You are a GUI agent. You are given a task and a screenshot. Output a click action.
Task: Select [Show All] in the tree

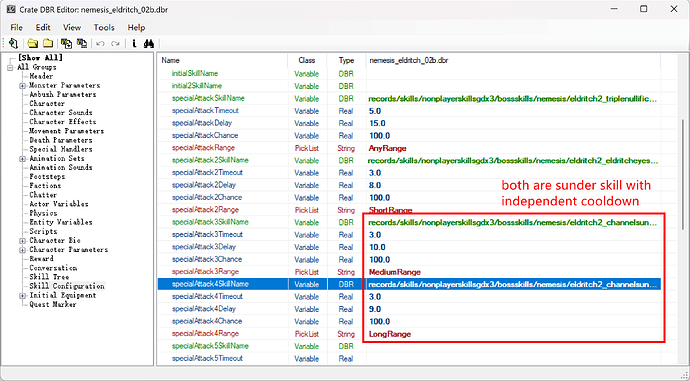[40, 58]
